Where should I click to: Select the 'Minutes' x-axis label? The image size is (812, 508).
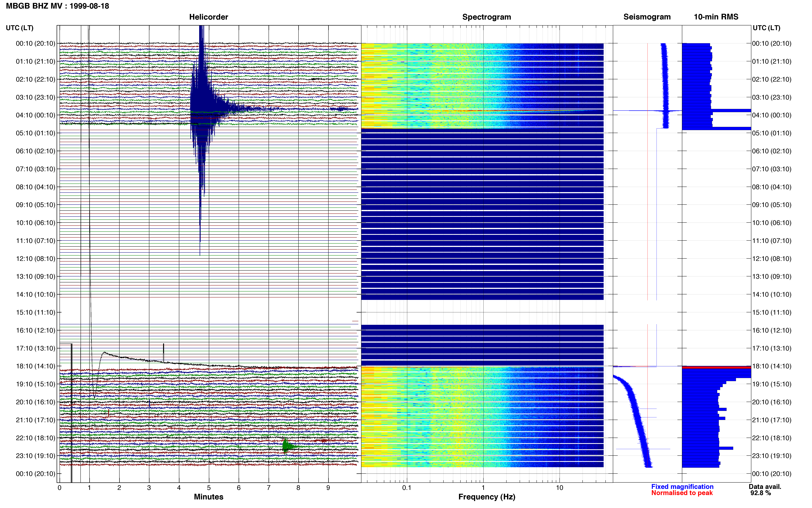click(209, 497)
